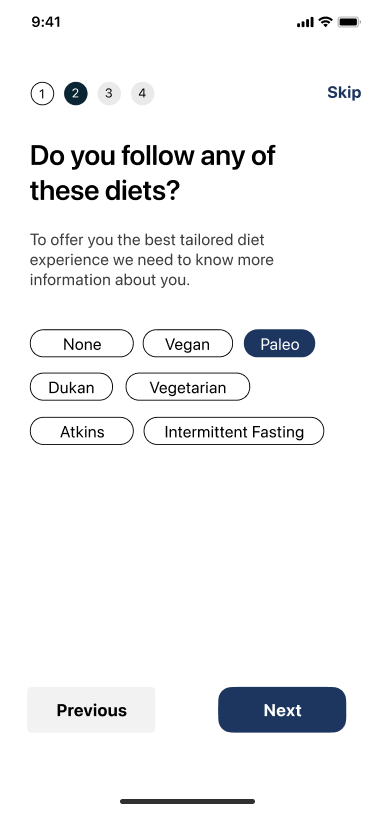Image resolution: width=375 pixels, height=814 pixels.
Task: Choose the Atkins diet chip
Action: pos(82,431)
